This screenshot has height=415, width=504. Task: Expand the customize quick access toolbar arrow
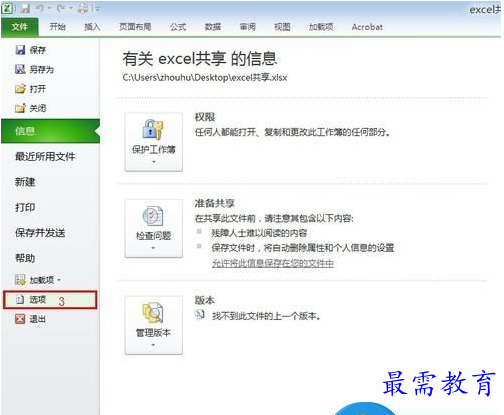97,9
